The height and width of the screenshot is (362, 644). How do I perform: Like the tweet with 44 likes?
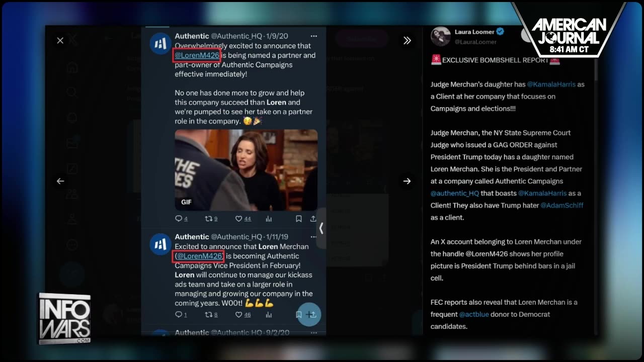coord(244,219)
